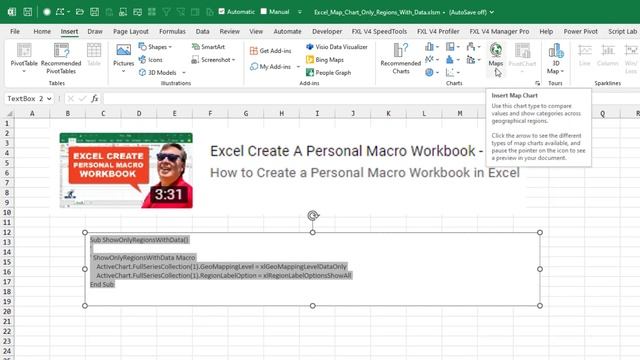Click the subtitle 'How to Create a Personal Macro Workbook in Excel'

coord(365,173)
